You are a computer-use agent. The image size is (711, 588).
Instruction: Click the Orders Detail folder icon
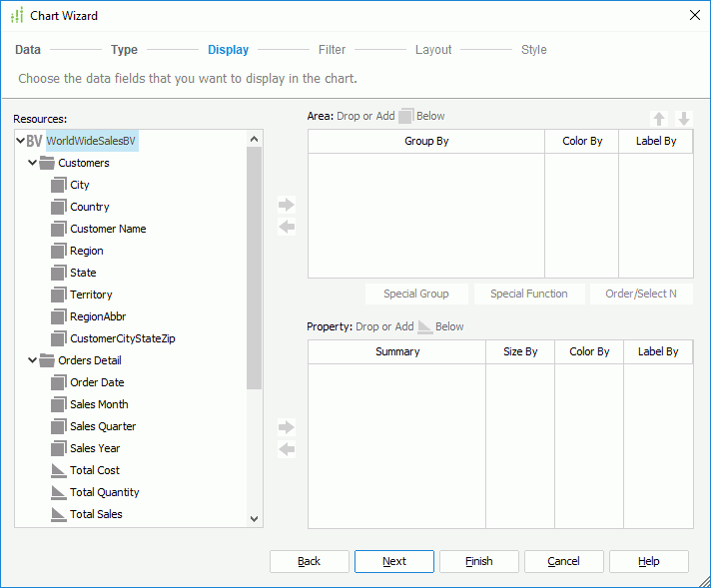click(x=47, y=360)
